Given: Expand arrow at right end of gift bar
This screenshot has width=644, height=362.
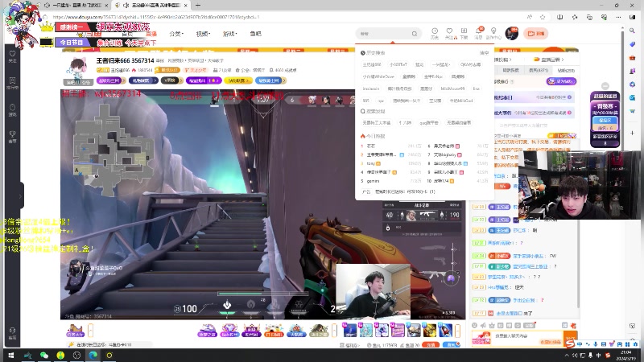Looking at the screenshot, I should click(x=457, y=330).
